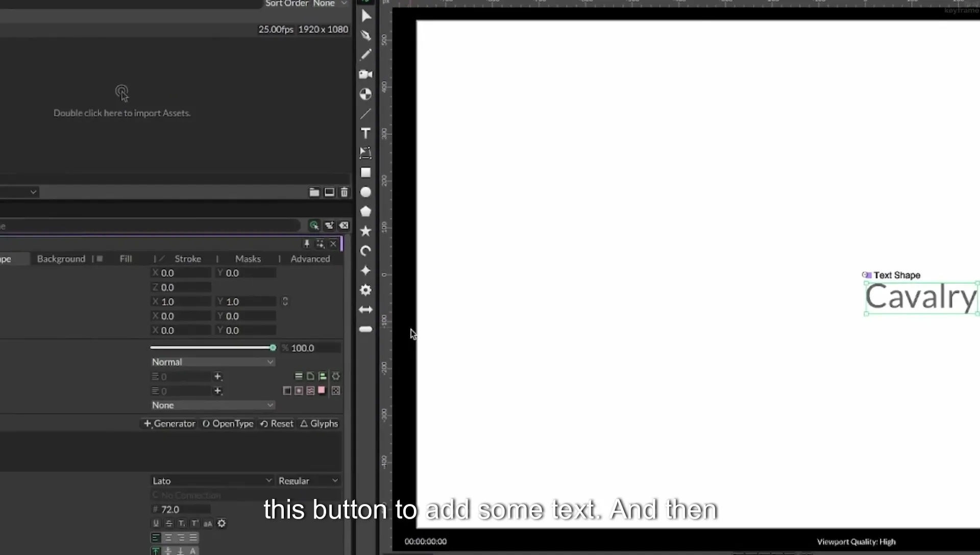
Task: Click the OpenType button
Action: [x=228, y=424]
